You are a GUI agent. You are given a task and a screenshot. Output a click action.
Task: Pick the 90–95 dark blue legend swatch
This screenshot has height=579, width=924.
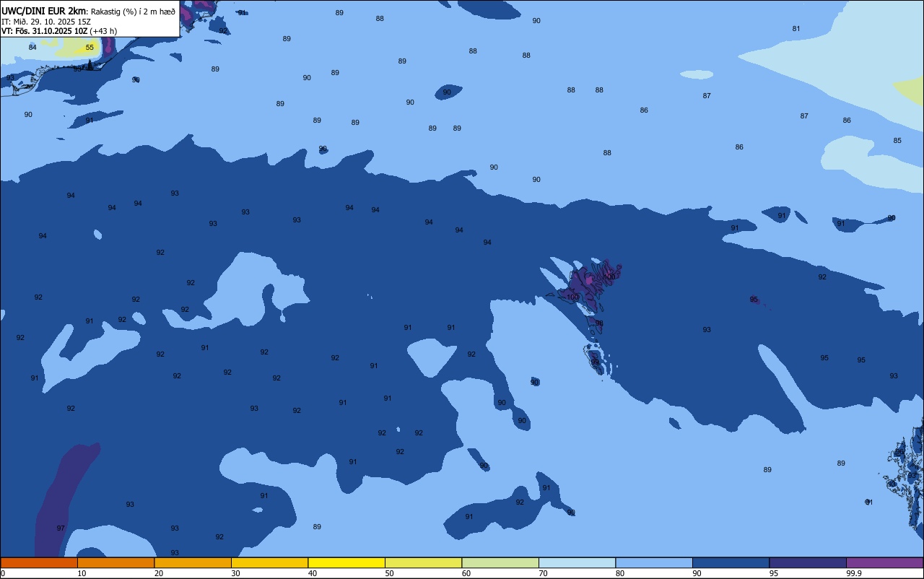[731, 562]
